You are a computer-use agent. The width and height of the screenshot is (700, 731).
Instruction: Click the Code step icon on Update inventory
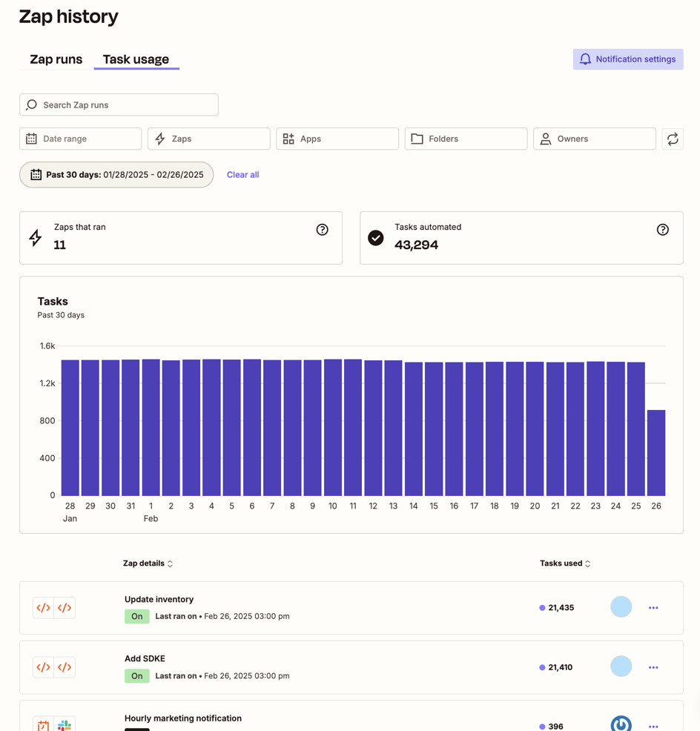[43, 607]
